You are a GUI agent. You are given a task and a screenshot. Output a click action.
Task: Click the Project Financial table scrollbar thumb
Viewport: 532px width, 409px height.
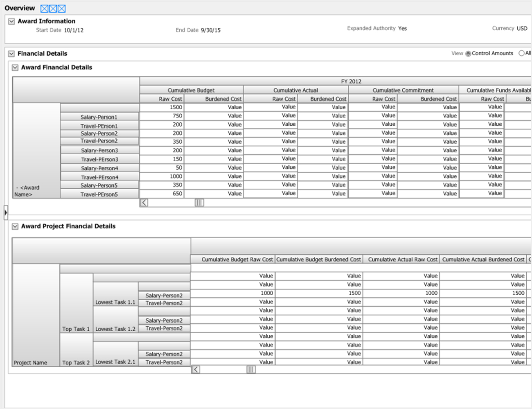[251, 370]
